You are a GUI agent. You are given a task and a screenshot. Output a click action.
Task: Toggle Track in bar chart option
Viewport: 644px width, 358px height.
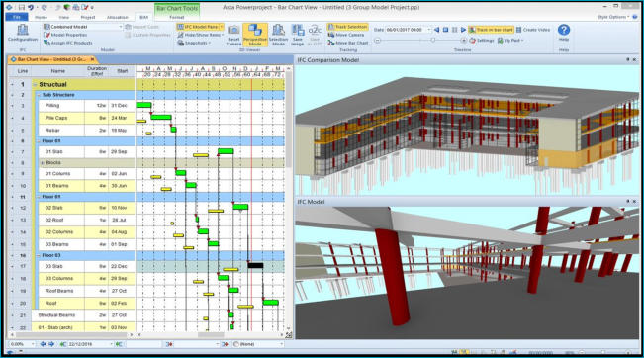click(x=491, y=30)
